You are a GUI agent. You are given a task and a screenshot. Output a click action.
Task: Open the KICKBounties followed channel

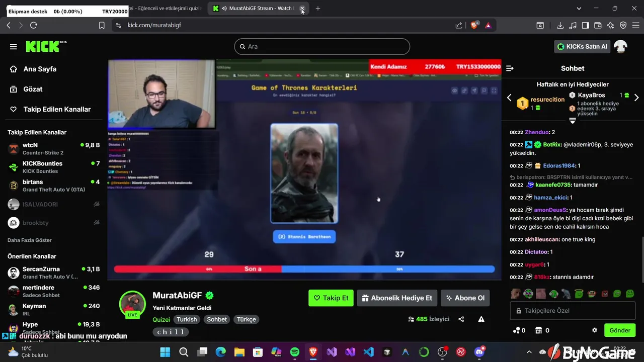(x=53, y=167)
